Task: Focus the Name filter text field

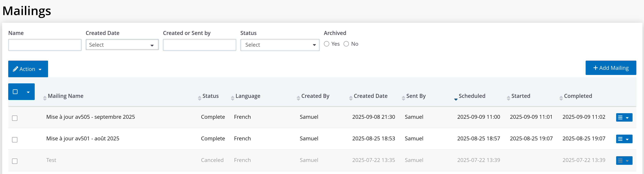Action: coord(45,45)
